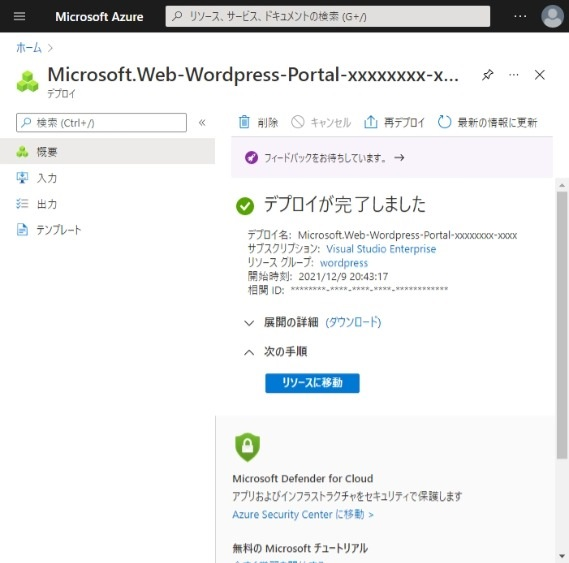Click the 相関 ID masked value
The height and width of the screenshot is (563, 569).
(x=369, y=289)
